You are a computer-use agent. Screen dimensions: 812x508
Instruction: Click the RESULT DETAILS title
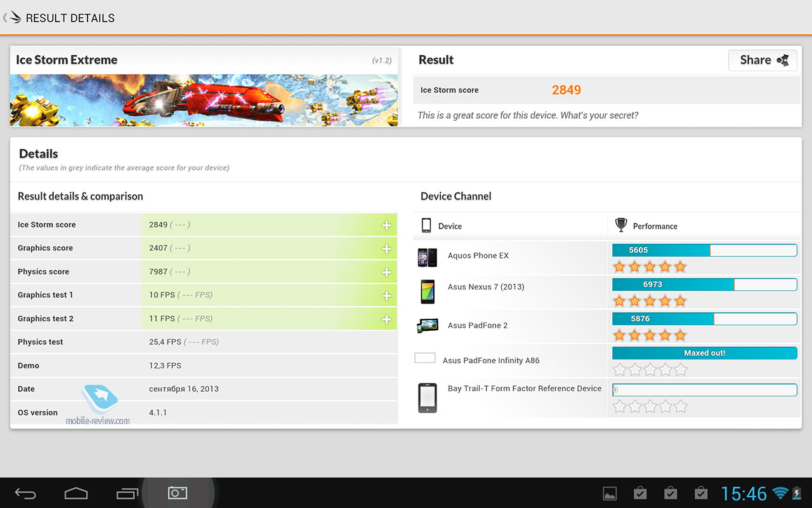tap(70, 18)
